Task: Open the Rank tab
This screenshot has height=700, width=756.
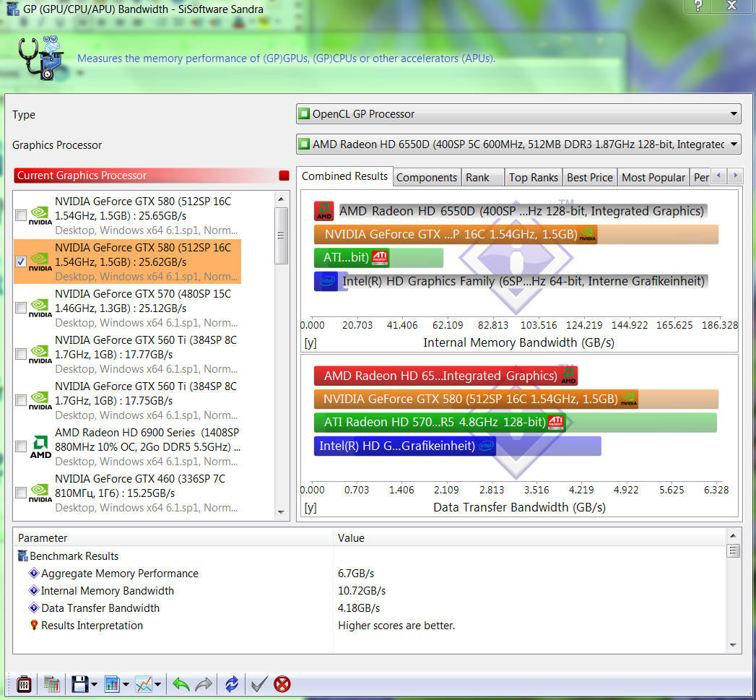Action: tap(482, 178)
